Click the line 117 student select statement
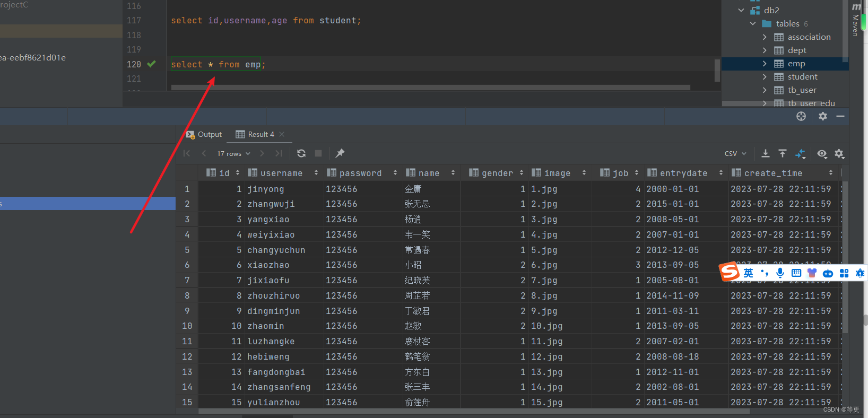868x418 pixels. point(266,21)
